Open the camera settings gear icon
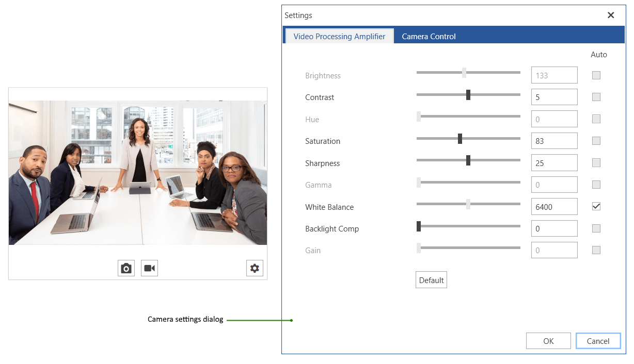The width and height of the screenshot is (634, 364). 255,268
